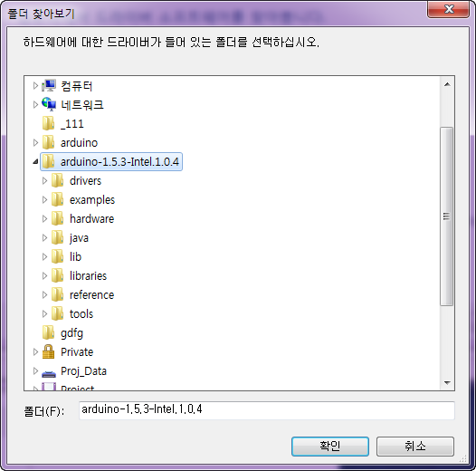Click the Computer (컴퓨터) icon
Screen dimensions: 476x471
pos(49,86)
